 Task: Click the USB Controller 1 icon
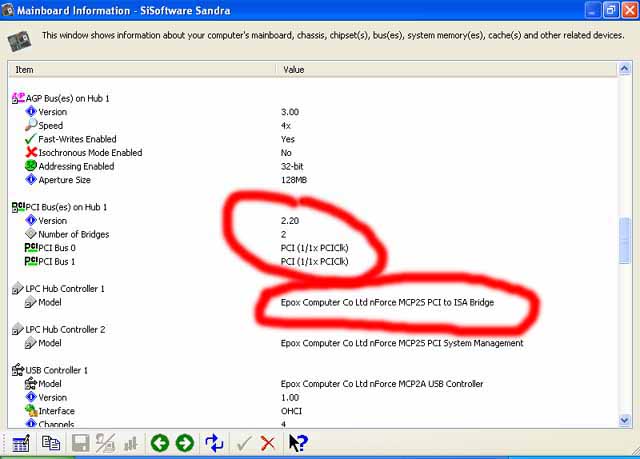click(x=18, y=370)
